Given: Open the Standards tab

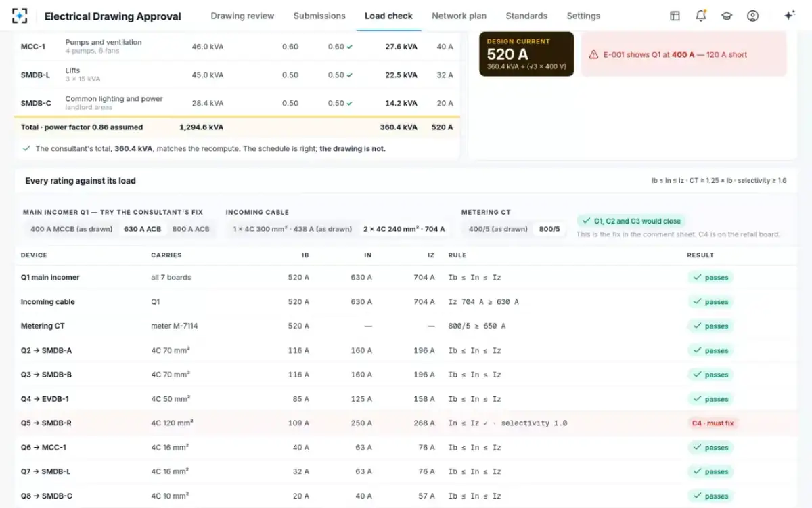Looking at the screenshot, I should 526,16.
